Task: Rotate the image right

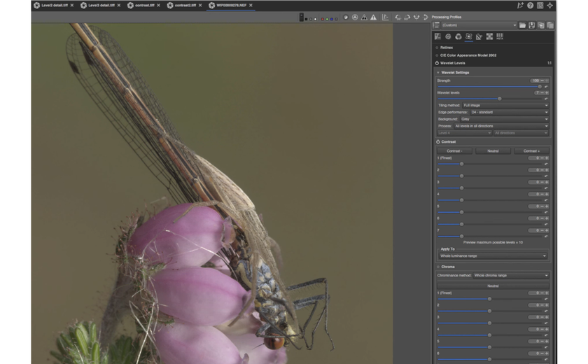Action: click(x=407, y=17)
